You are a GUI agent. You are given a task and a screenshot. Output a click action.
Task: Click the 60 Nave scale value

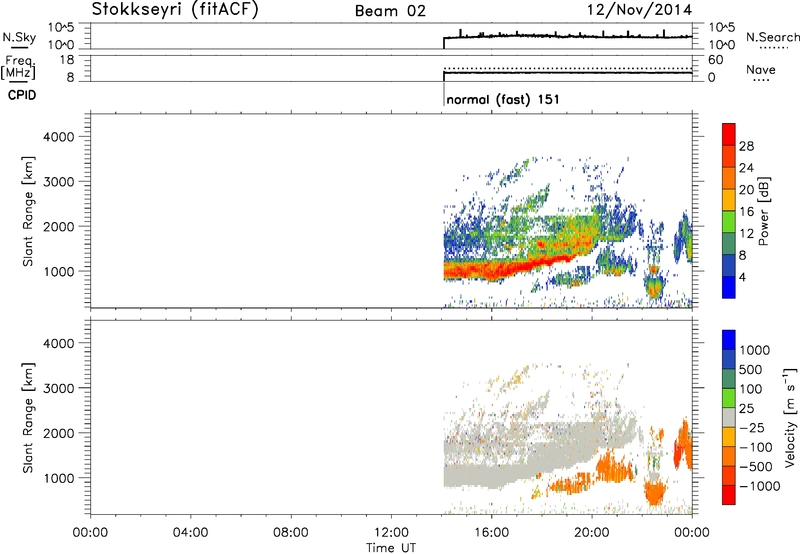[x=715, y=60]
